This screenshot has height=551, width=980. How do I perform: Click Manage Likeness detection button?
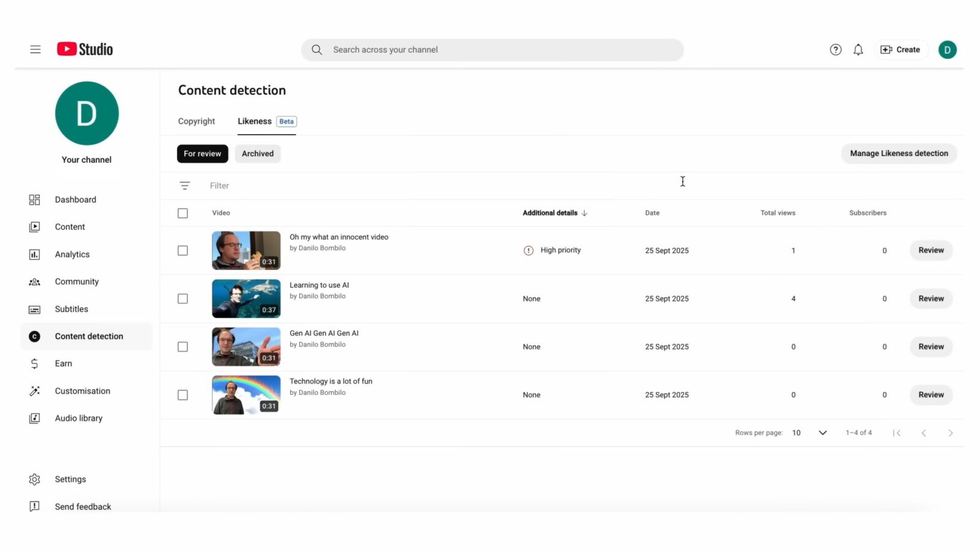point(899,154)
